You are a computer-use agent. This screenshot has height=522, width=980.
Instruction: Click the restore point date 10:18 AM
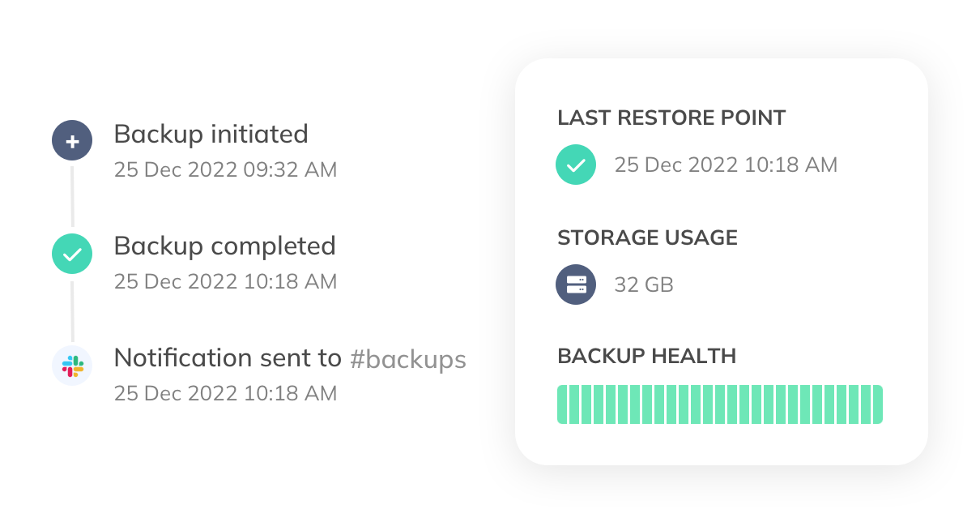(726, 165)
